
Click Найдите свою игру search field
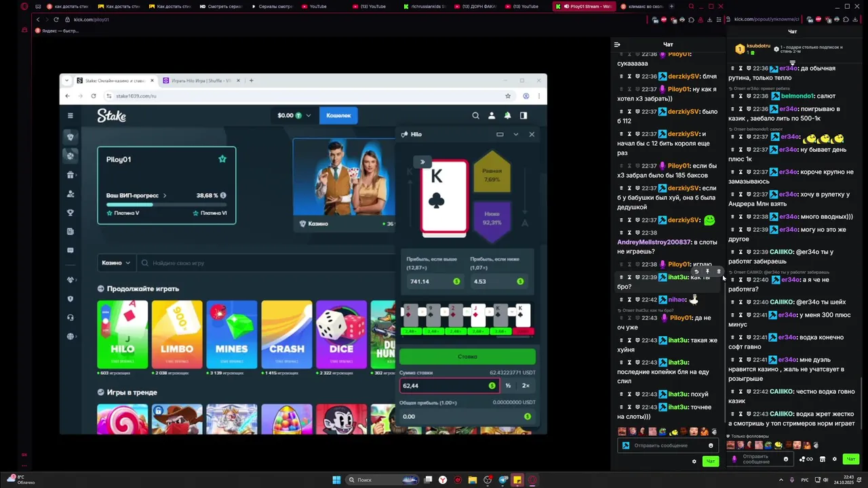coord(264,263)
